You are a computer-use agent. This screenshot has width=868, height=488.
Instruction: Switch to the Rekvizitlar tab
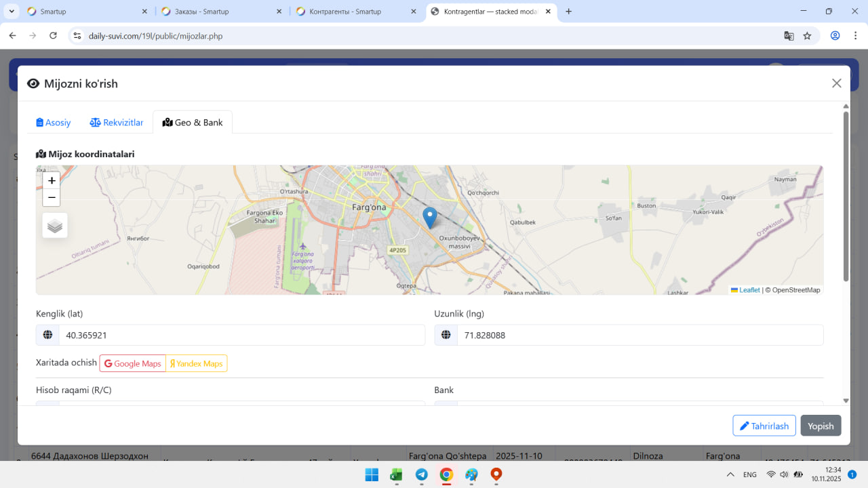coord(117,123)
